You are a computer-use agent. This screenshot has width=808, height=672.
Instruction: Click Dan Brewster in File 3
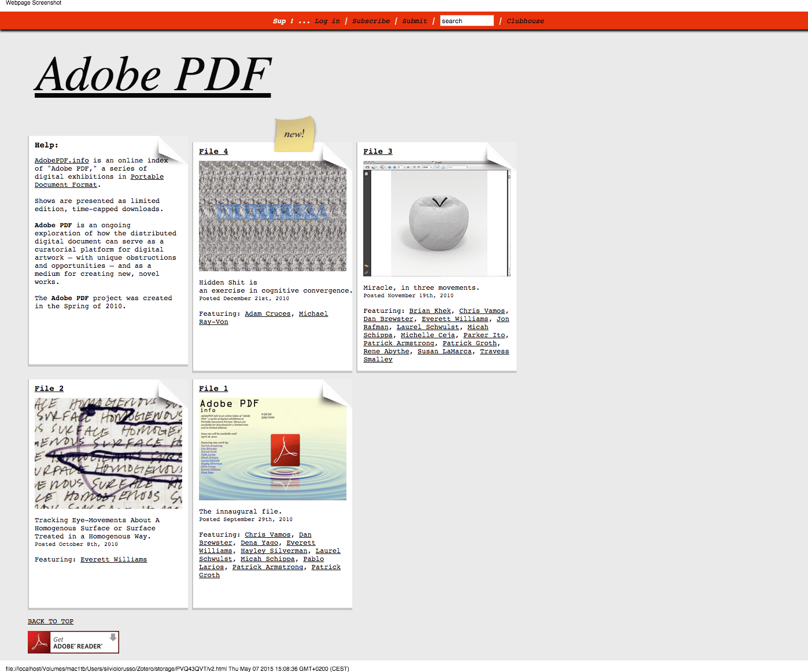pos(388,319)
